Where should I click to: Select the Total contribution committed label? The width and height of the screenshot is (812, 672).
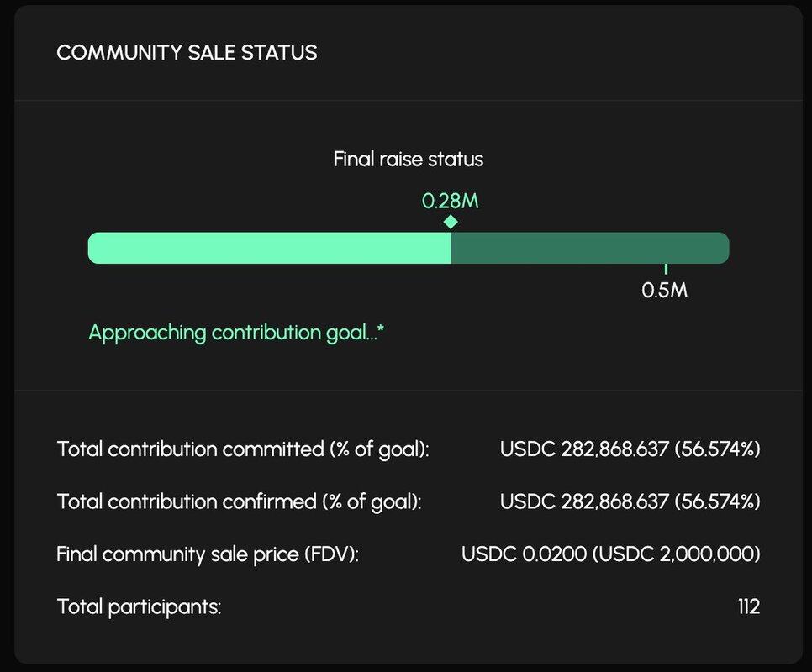tap(243, 449)
